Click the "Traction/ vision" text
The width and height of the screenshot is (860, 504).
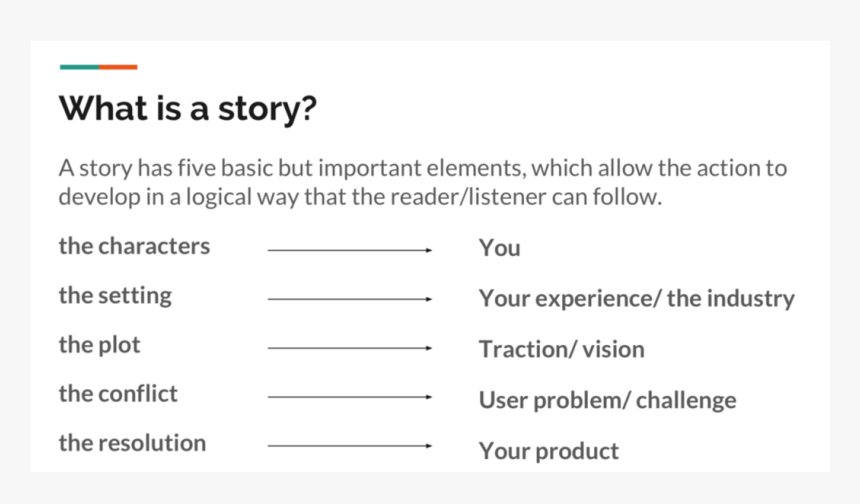[561, 349]
